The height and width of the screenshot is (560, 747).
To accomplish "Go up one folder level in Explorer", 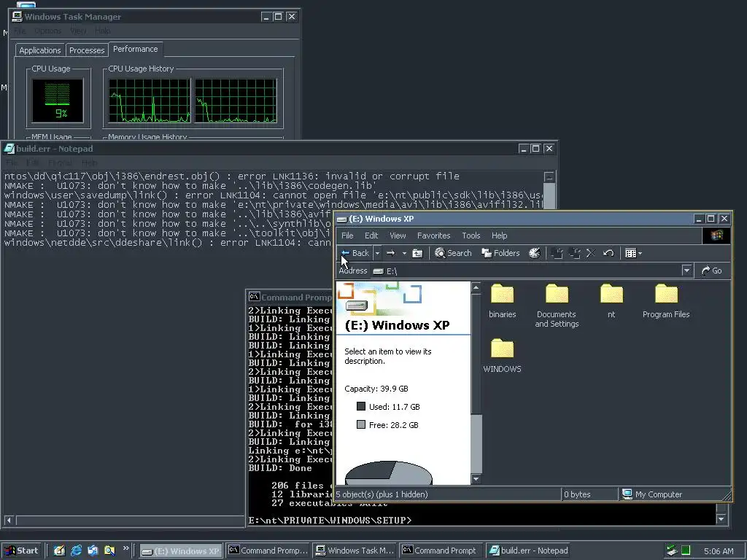I will [x=417, y=253].
